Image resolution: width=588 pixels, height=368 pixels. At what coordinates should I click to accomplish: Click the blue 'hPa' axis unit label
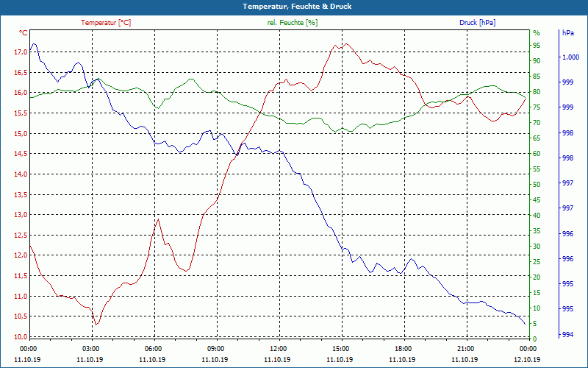(567, 33)
